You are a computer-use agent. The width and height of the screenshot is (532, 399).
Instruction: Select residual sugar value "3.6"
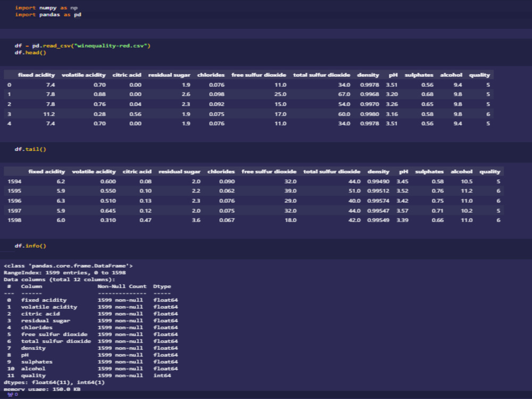[196, 220]
